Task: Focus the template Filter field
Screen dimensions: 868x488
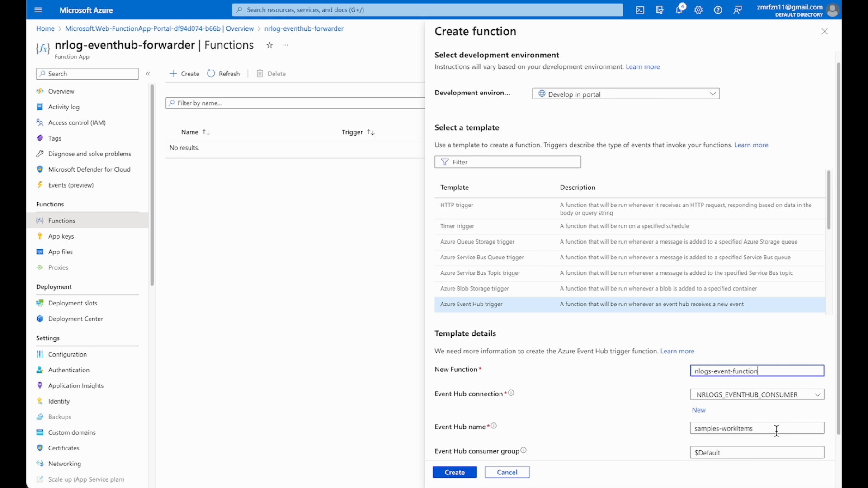Action: [x=508, y=162]
